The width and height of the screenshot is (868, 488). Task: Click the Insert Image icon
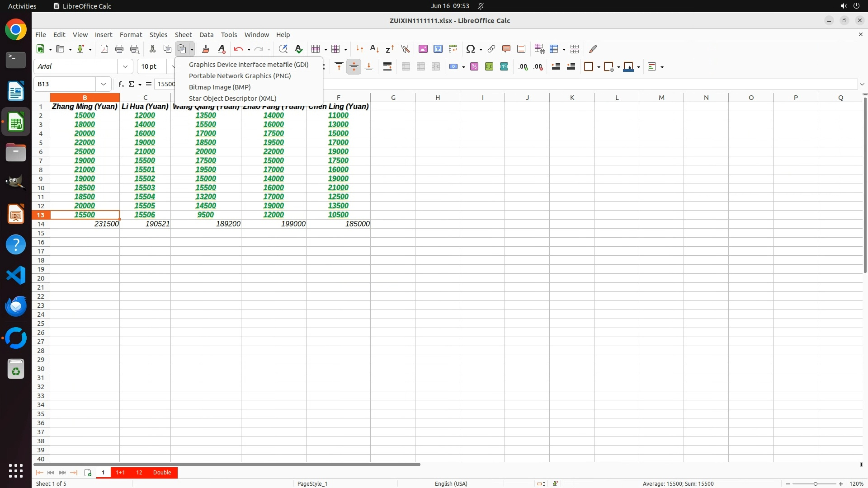coord(423,49)
